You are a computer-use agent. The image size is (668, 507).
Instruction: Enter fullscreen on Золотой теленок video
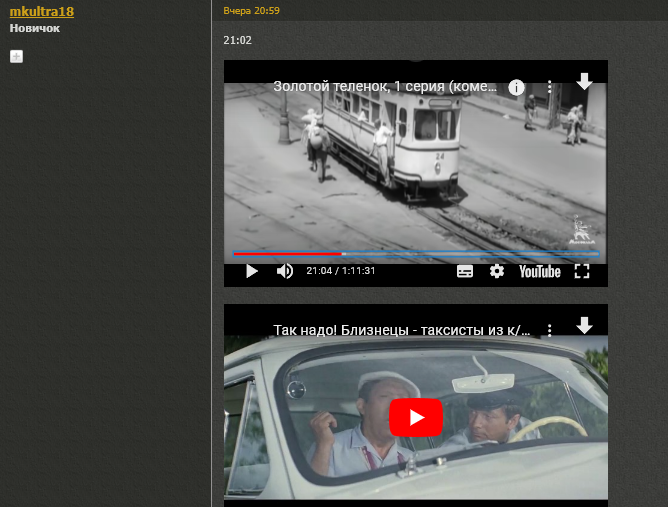point(582,271)
